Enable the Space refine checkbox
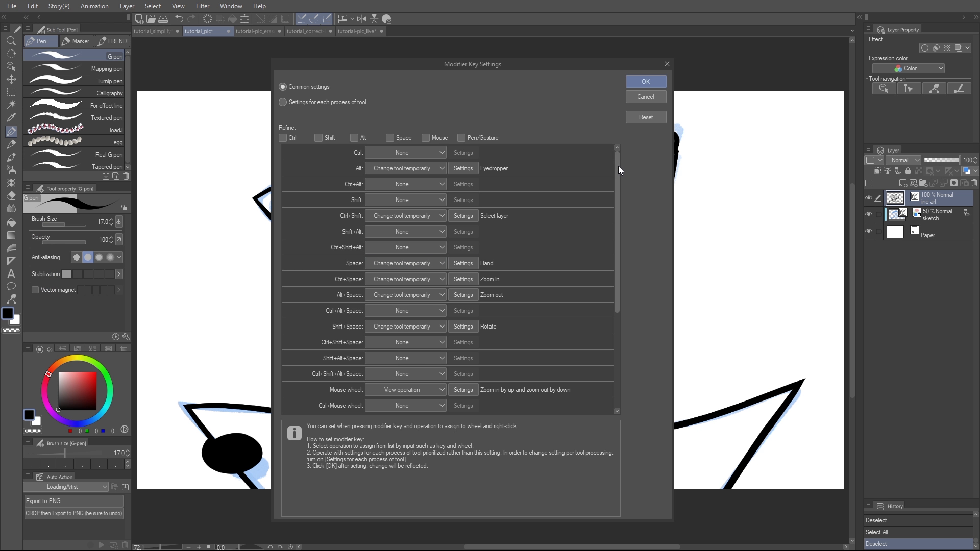This screenshot has width=980, height=551. [x=390, y=138]
